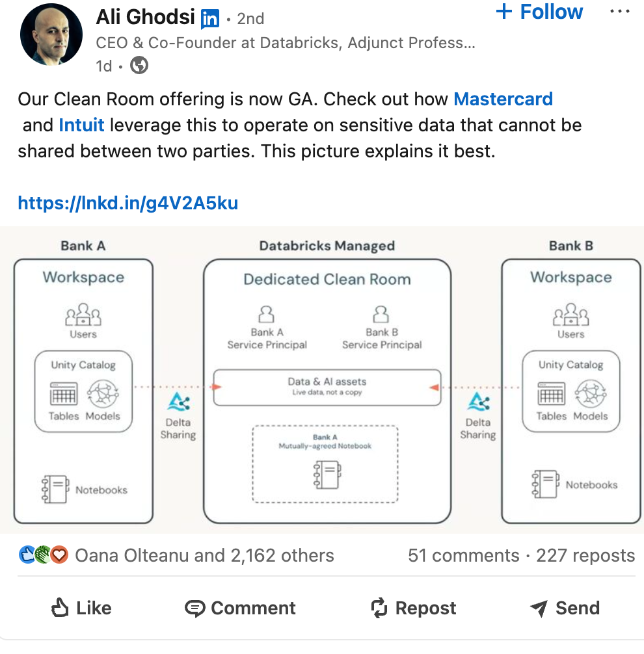View the 227 reposts

pyautogui.click(x=585, y=555)
